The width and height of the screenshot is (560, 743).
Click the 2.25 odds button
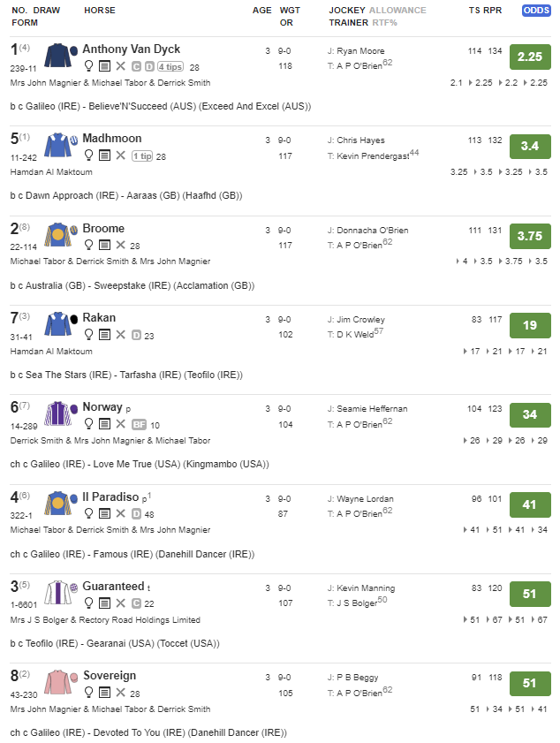(x=530, y=57)
